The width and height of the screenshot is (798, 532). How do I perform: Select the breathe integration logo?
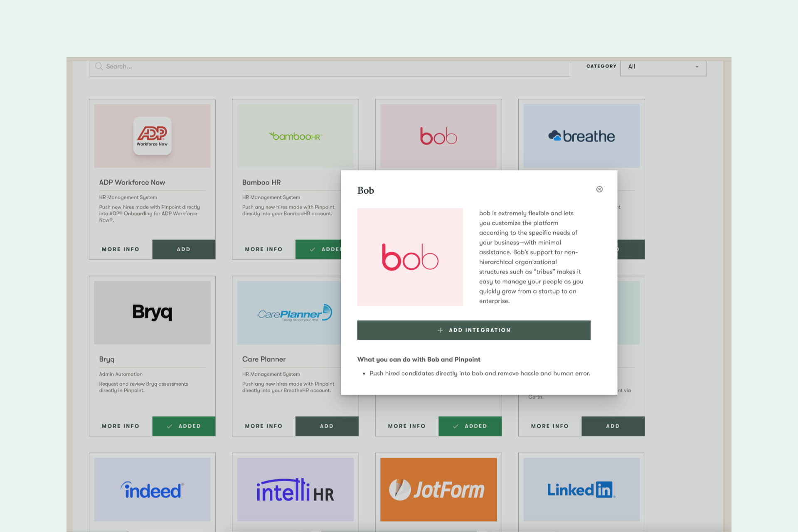pos(581,135)
